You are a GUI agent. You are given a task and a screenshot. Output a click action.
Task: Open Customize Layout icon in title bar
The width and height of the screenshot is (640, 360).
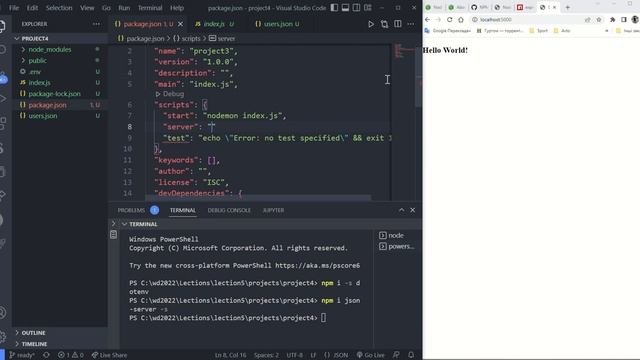point(368,8)
